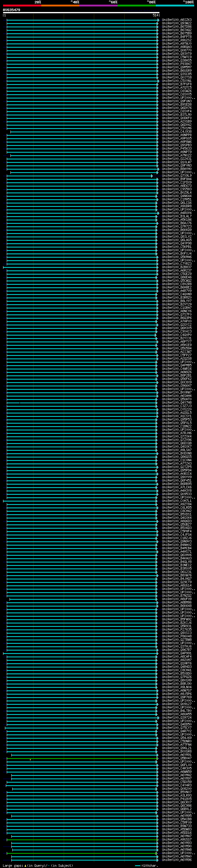Click the orange ~40% identity legend segment
The image size is (197, 868).
pos(60,6)
